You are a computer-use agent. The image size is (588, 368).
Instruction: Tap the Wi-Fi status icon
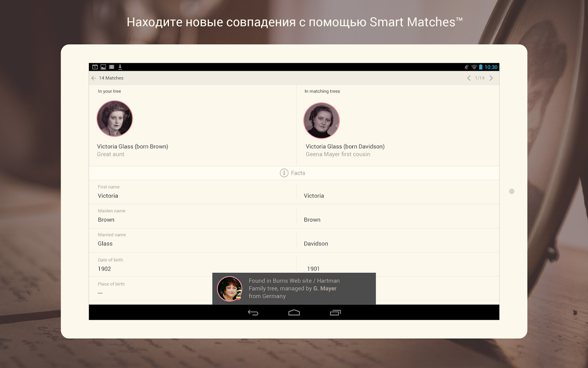point(474,67)
